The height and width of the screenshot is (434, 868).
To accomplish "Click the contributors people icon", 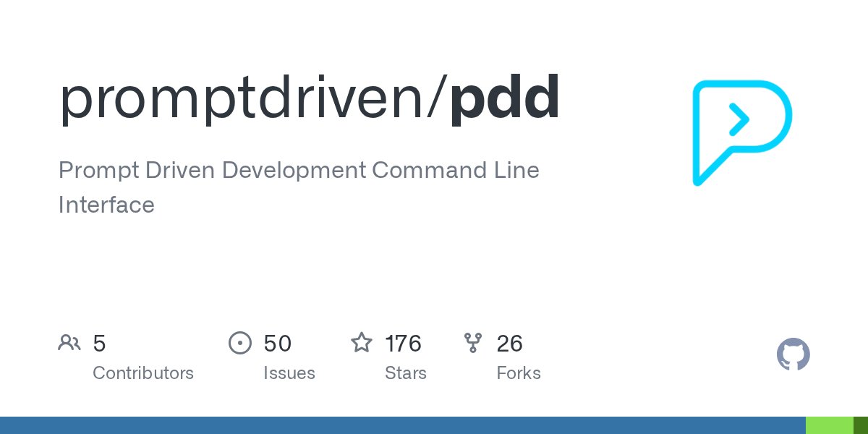I will (69, 343).
